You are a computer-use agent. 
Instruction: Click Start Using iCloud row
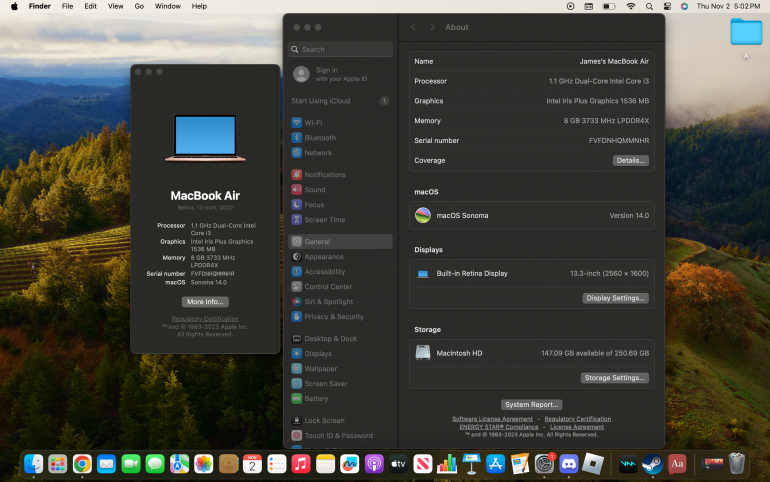coord(340,101)
